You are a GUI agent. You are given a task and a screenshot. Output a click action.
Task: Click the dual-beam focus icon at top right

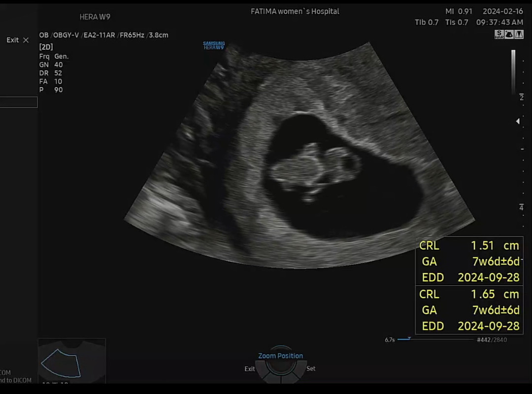(518, 34)
